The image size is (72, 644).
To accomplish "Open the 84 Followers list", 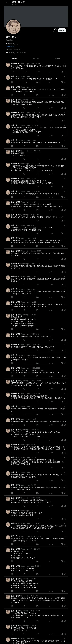I will pyautogui.click(x=21, y=53).
